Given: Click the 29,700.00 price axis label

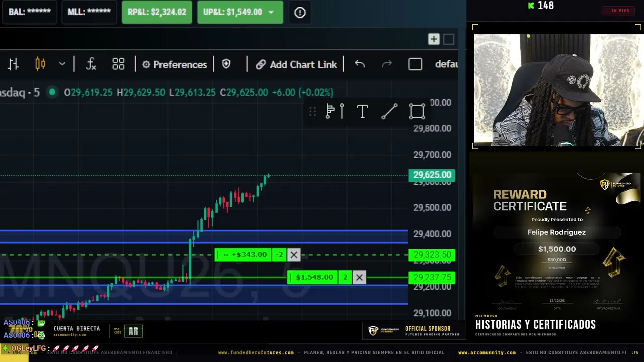Looking at the screenshot, I should [x=432, y=155].
